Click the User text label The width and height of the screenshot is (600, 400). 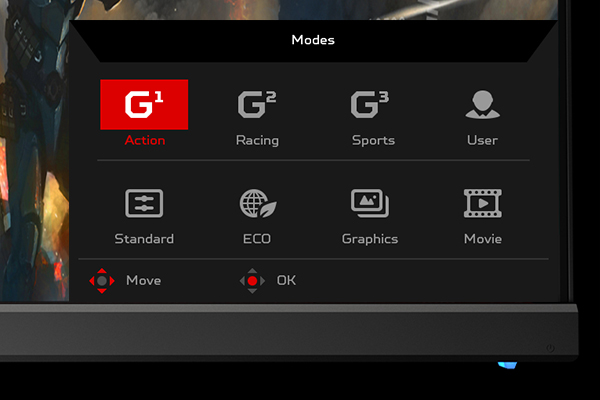[x=482, y=141]
